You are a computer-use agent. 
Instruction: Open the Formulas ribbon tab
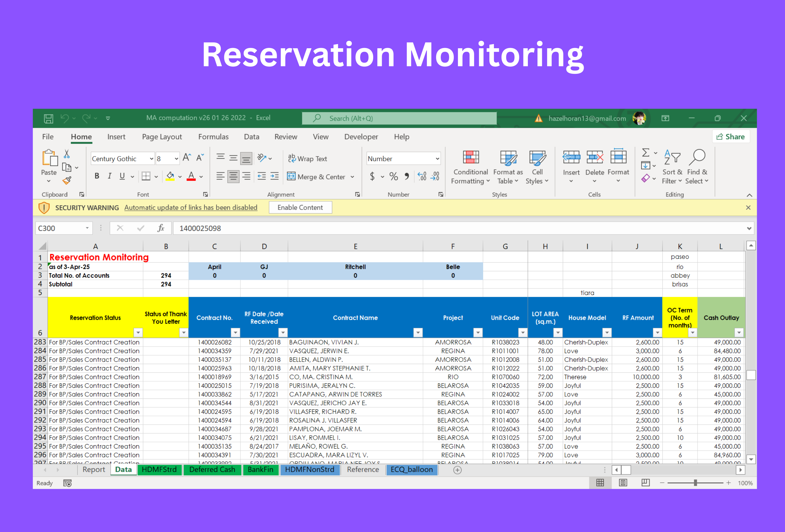[213, 137]
